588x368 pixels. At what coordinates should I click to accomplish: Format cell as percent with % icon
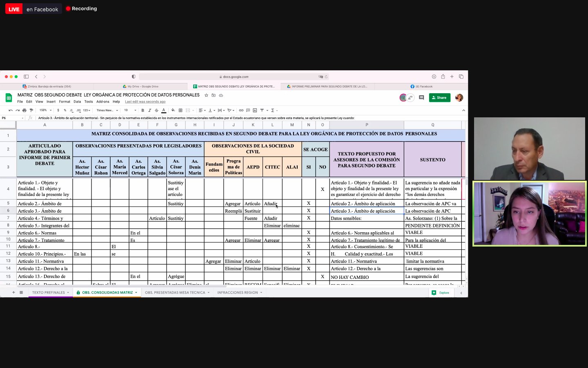(x=65, y=110)
